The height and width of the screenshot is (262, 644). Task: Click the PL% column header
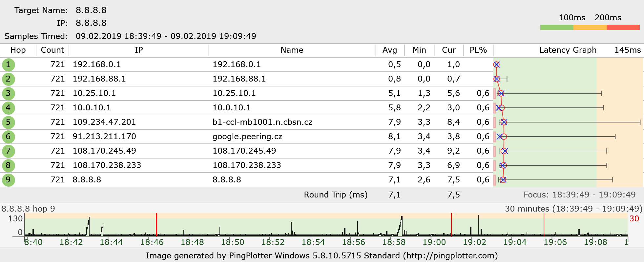[x=478, y=50]
